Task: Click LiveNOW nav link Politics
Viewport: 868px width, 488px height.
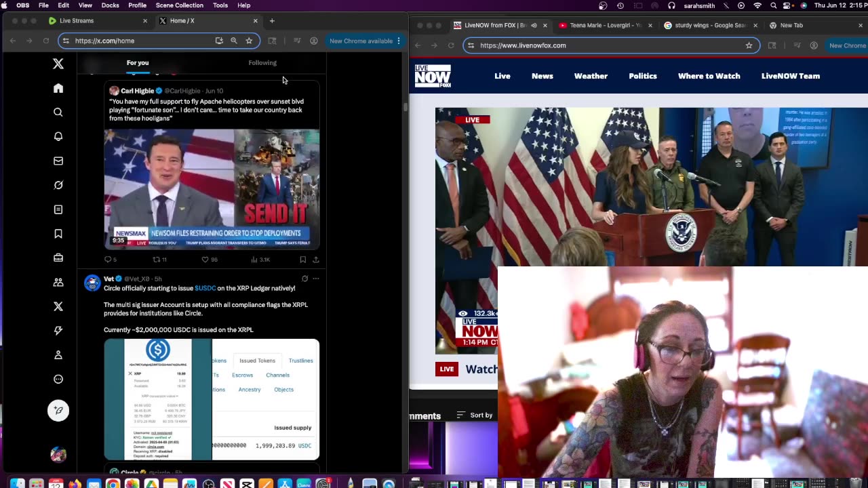Action: (643, 76)
